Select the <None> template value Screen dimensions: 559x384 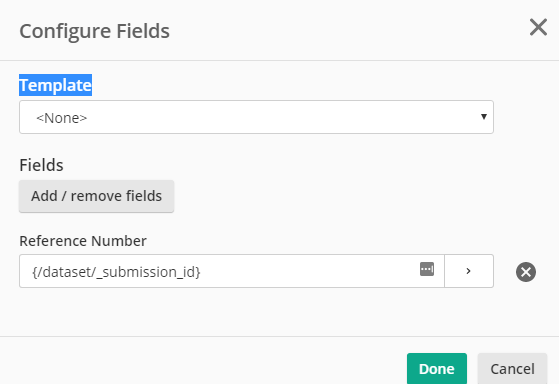tap(62, 118)
